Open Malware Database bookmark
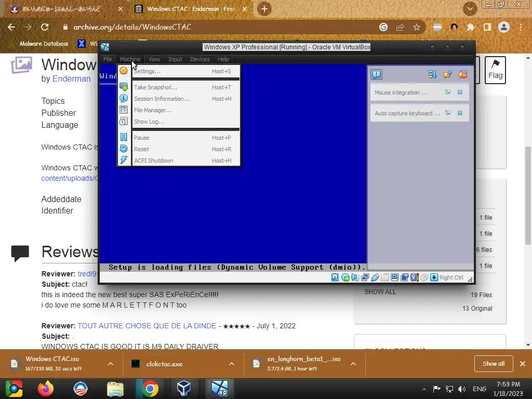The image size is (532, 399). coord(44,44)
